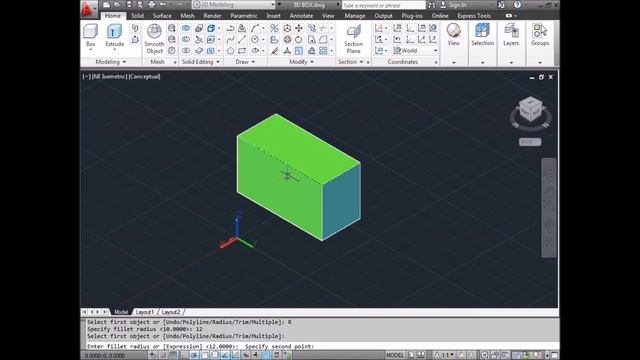Pick the Line draw tool
Screen dimensions: 640x360
tap(242, 40)
